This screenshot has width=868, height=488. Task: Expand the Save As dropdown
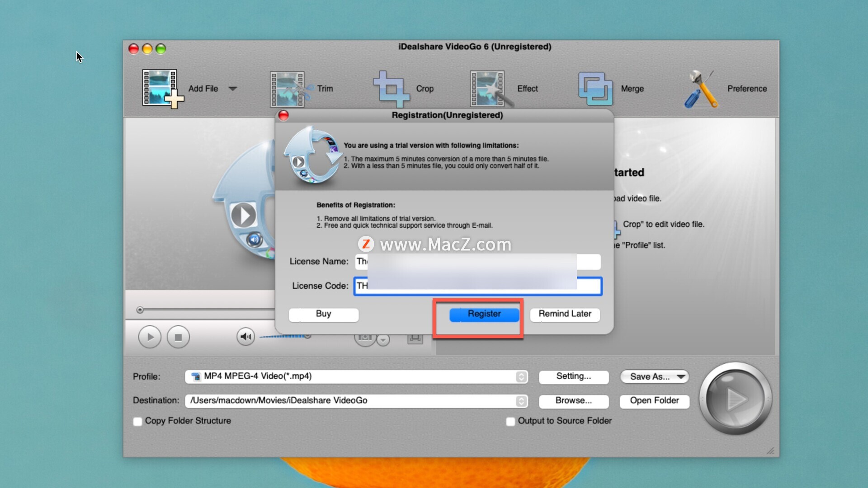pyautogui.click(x=681, y=376)
